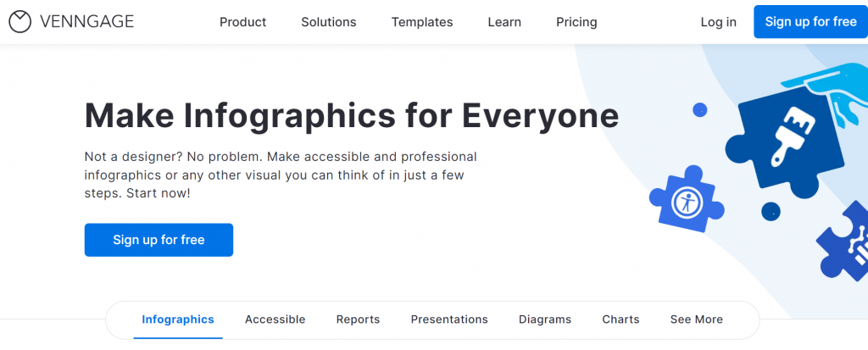The image size is (868, 350).
Task: Open the Solutions menu
Action: (329, 22)
